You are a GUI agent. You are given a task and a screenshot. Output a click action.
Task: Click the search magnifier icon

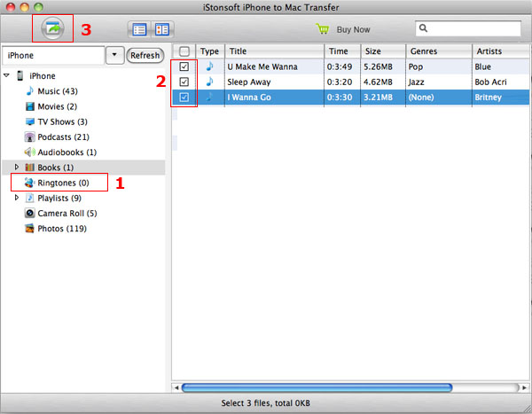423,27
